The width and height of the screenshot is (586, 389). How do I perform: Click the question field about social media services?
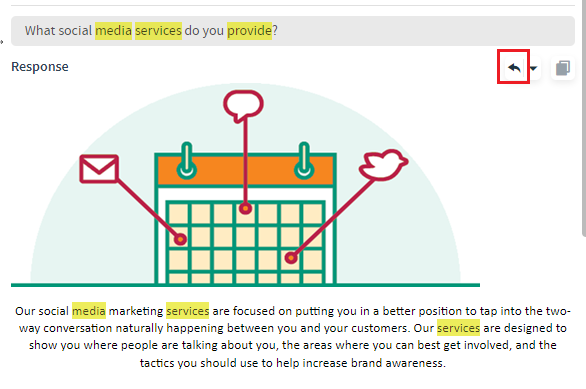293,31
